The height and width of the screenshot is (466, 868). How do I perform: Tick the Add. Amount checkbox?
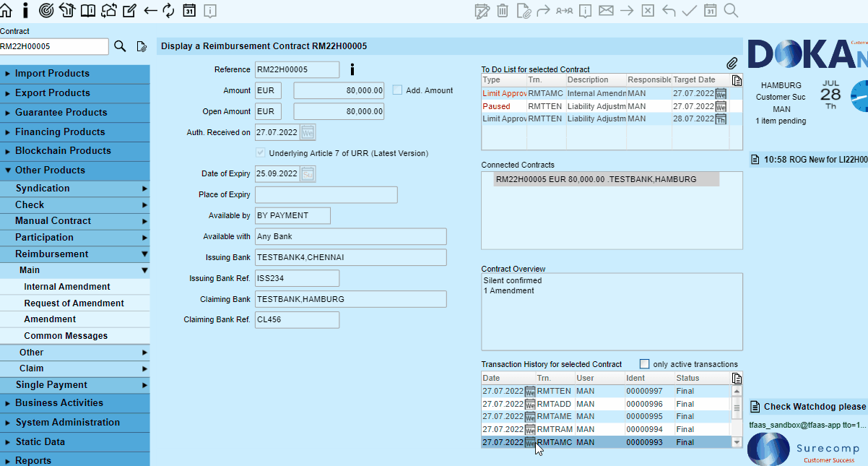click(x=397, y=90)
